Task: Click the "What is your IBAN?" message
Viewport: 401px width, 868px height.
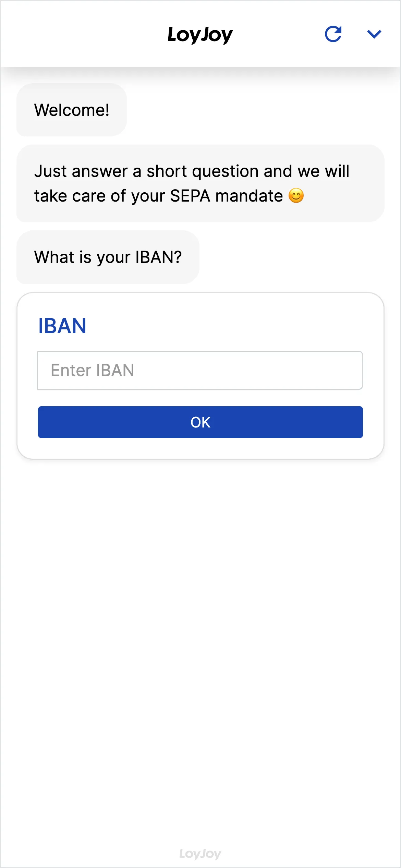Action: coord(108,257)
